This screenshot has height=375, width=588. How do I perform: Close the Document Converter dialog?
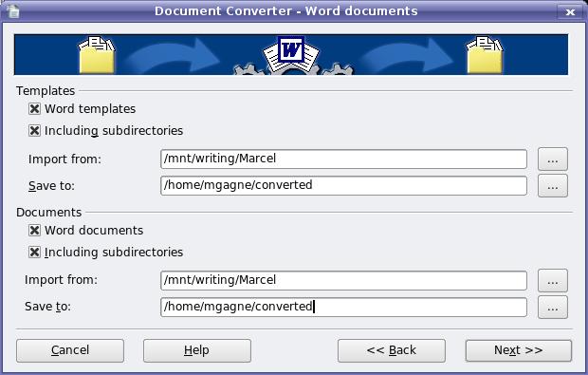570,11
